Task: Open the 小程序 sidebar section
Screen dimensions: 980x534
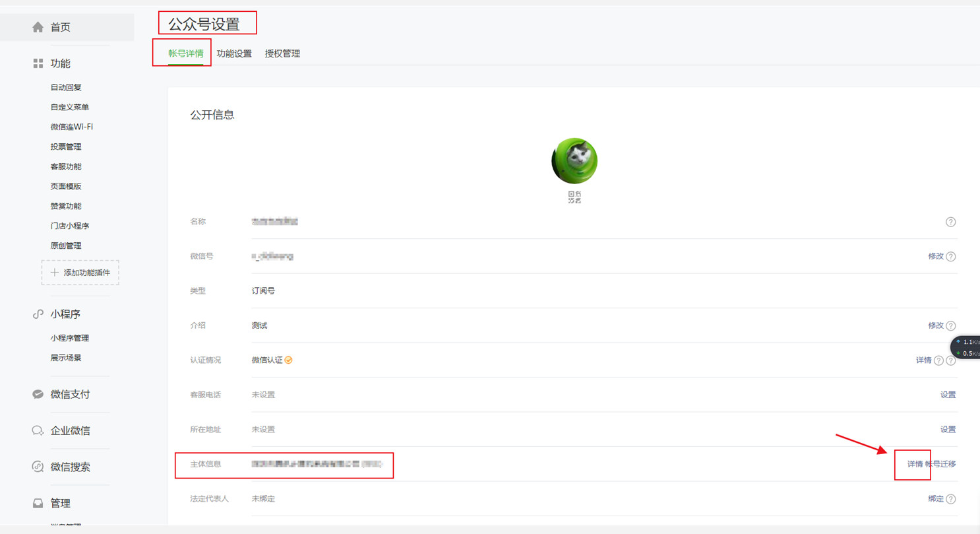Action: (x=57, y=314)
